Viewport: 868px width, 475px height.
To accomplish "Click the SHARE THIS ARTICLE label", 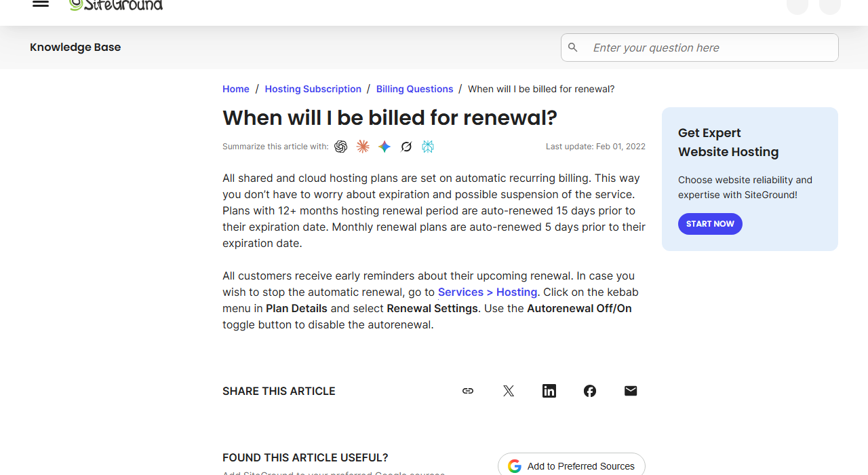I will (279, 391).
